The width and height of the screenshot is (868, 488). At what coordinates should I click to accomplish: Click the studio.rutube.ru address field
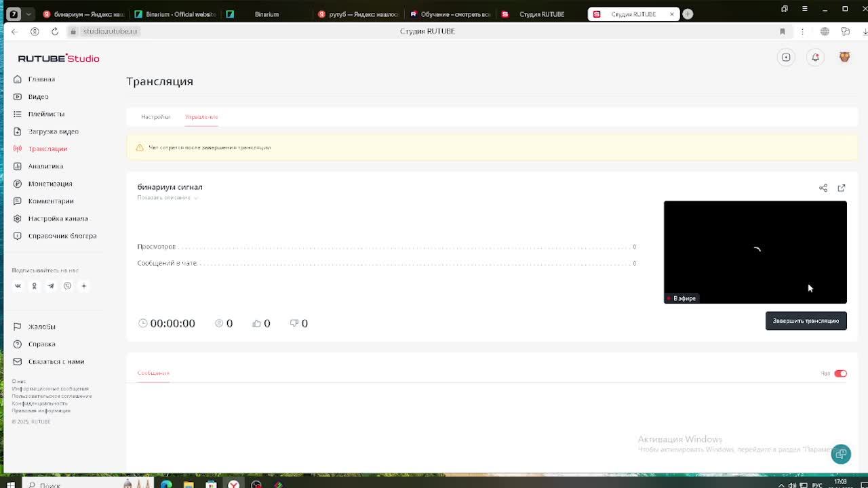click(x=110, y=31)
